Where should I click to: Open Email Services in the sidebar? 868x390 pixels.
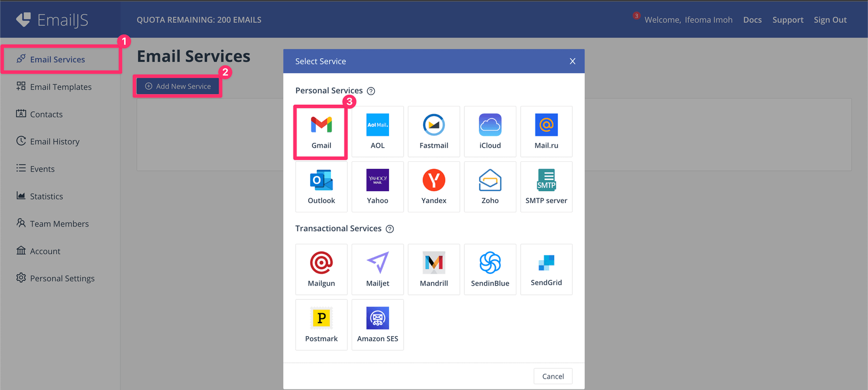pos(60,59)
